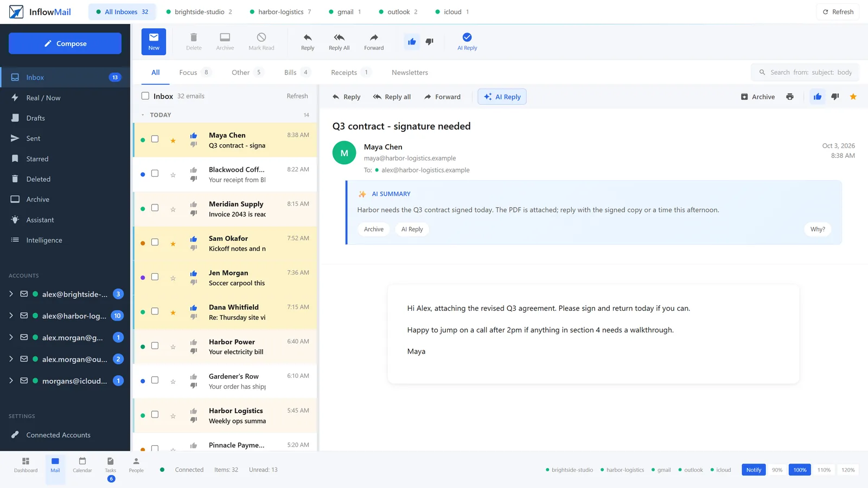Set zoom level to 110%
The width and height of the screenshot is (868, 488).
pos(824,470)
